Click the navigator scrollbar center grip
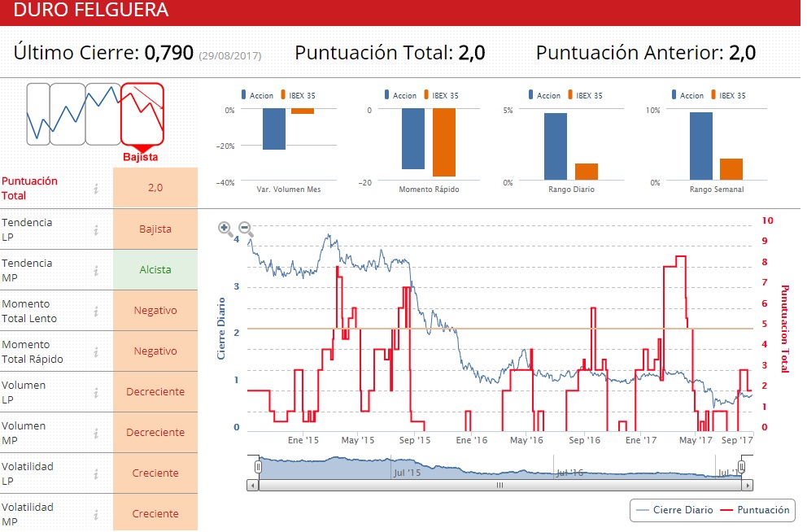The image size is (807, 532). [499, 485]
